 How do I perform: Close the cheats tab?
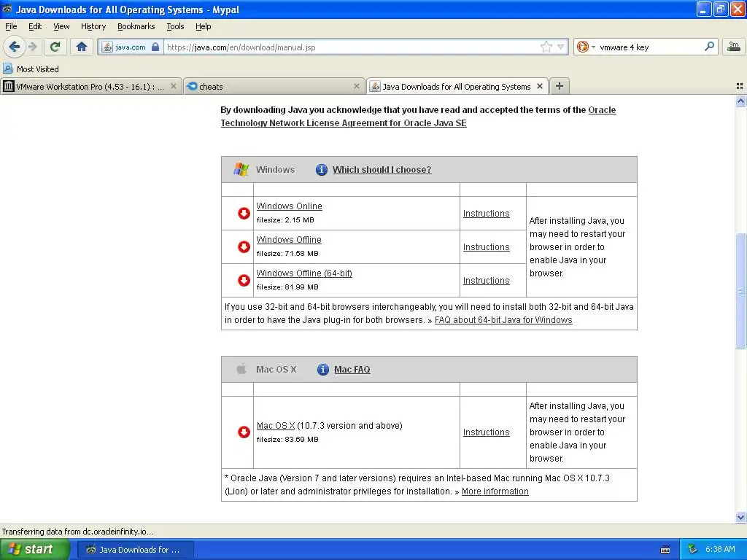(356, 86)
